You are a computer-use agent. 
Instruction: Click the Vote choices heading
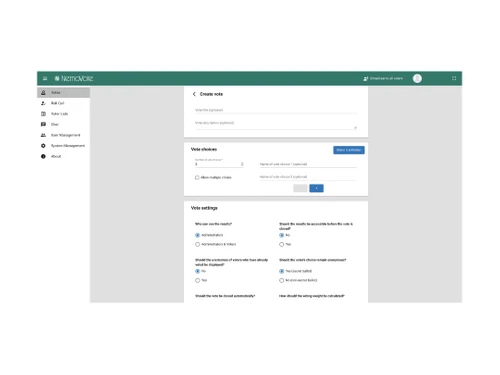(x=204, y=149)
